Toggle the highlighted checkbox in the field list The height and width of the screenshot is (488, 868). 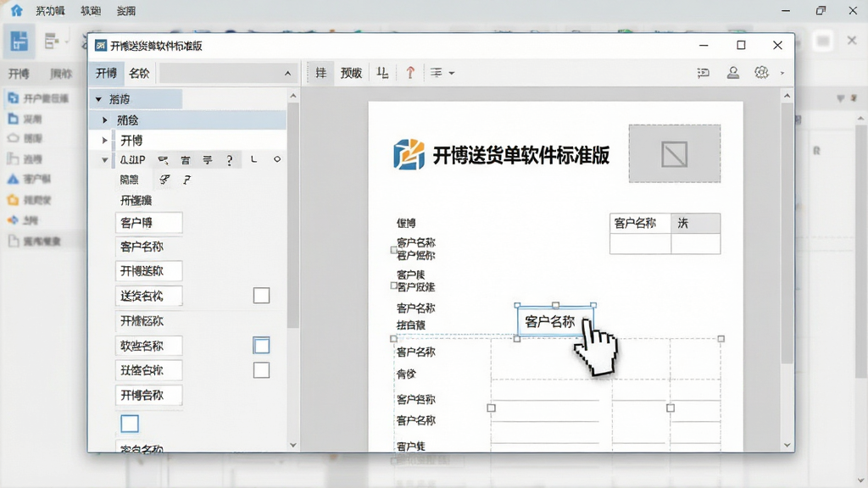click(x=261, y=346)
